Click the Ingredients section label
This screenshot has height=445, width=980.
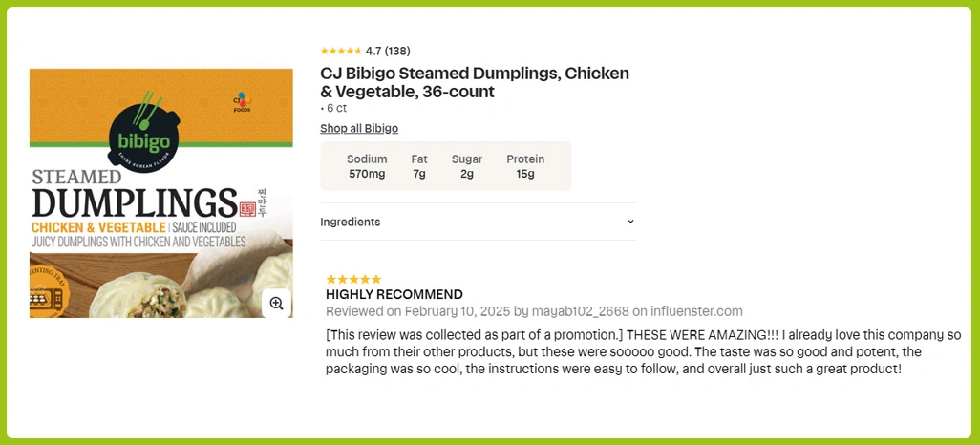pos(350,222)
